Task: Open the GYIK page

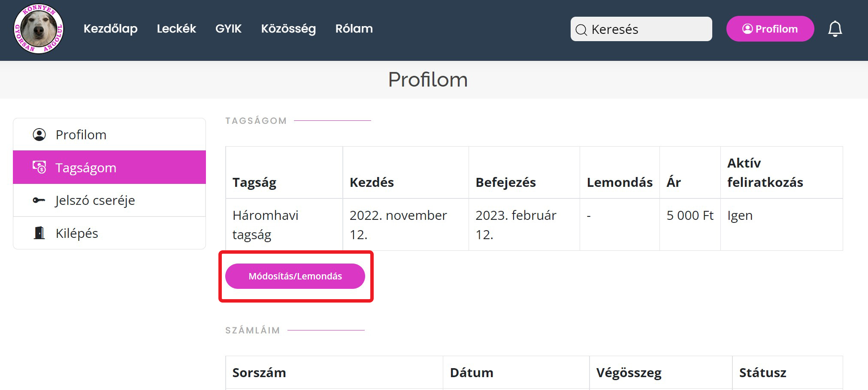Action: pyautogui.click(x=228, y=29)
